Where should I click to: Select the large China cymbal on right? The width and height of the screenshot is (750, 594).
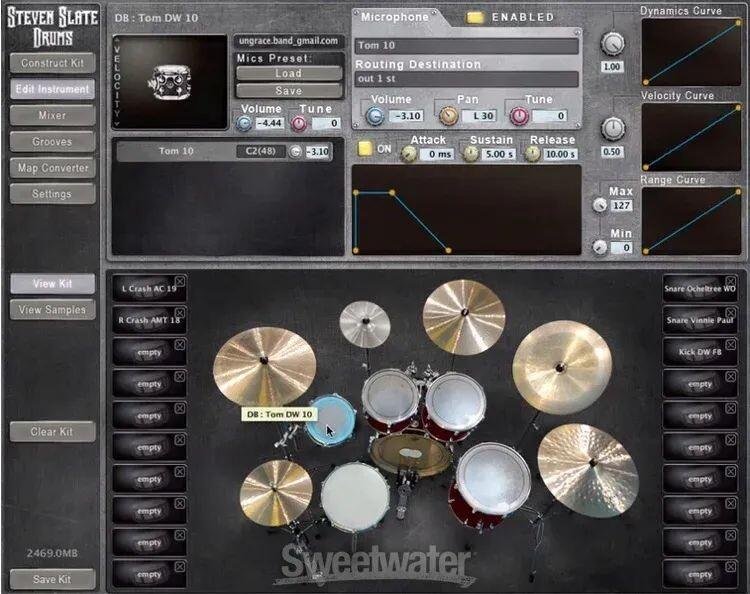562,366
